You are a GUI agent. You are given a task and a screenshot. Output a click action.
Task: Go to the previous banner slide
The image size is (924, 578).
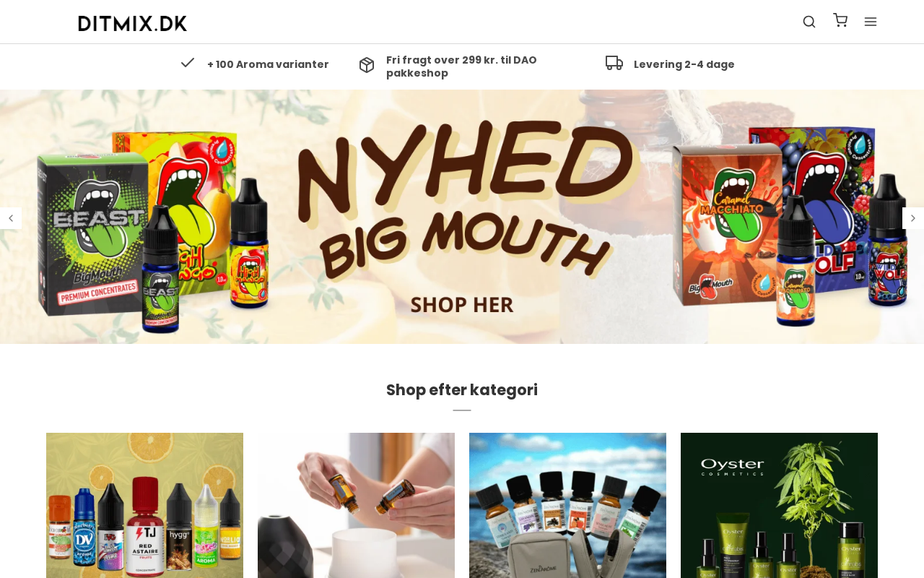pos(10,218)
